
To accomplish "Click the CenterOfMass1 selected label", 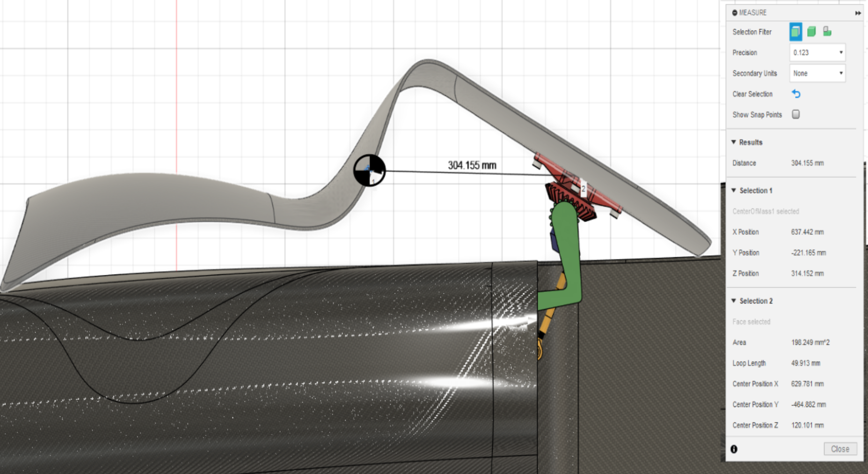I will (x=766, y=211).
